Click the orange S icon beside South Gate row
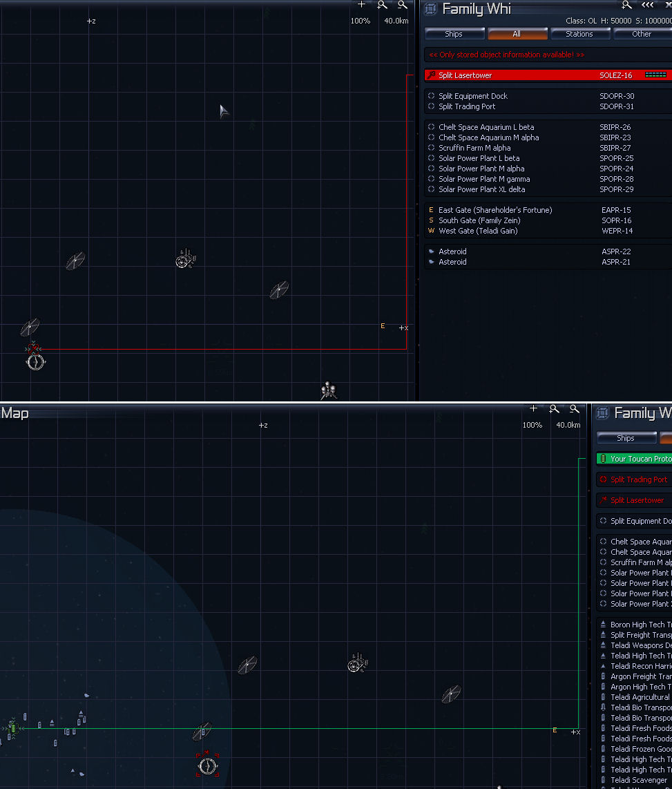 click(x=431, y=220)
